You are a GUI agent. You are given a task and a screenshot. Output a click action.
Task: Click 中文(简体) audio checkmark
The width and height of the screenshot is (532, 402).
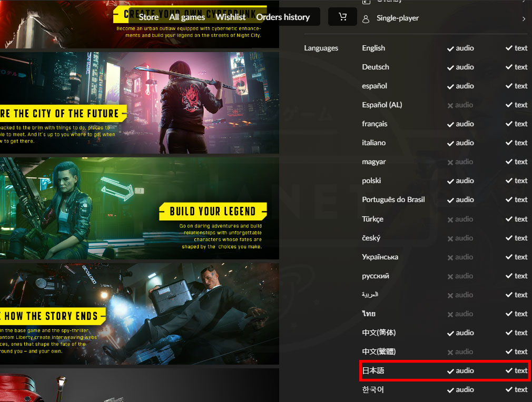450,334
